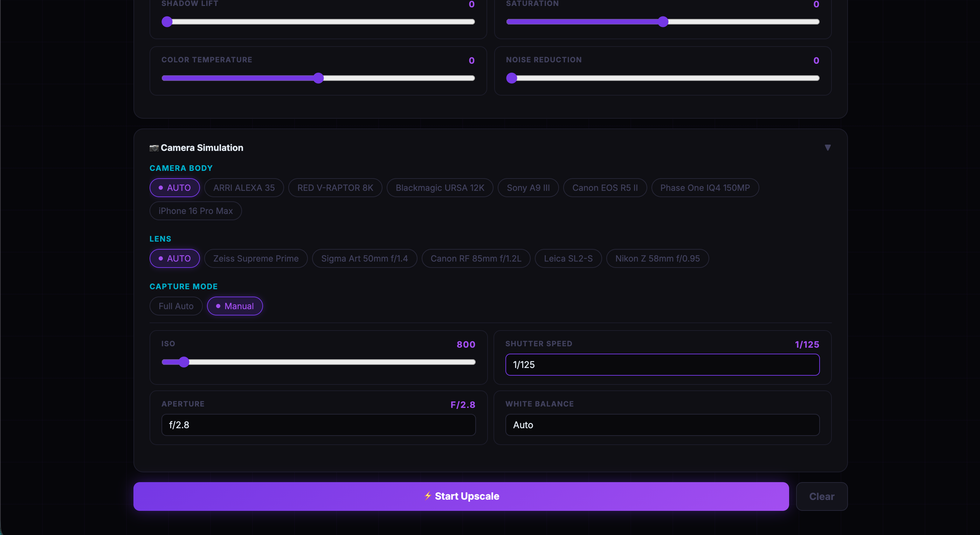Click the NOISE REDUCTION label
The width and height of the screenshot is (980, 535).
click(544, 60)
